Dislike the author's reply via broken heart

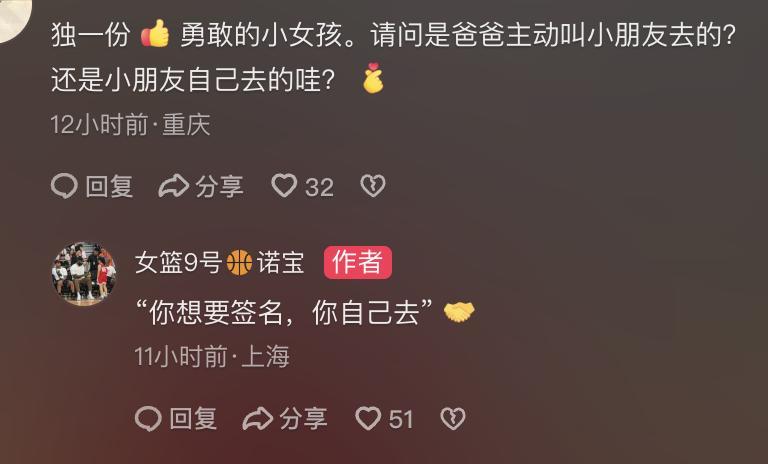453,419
